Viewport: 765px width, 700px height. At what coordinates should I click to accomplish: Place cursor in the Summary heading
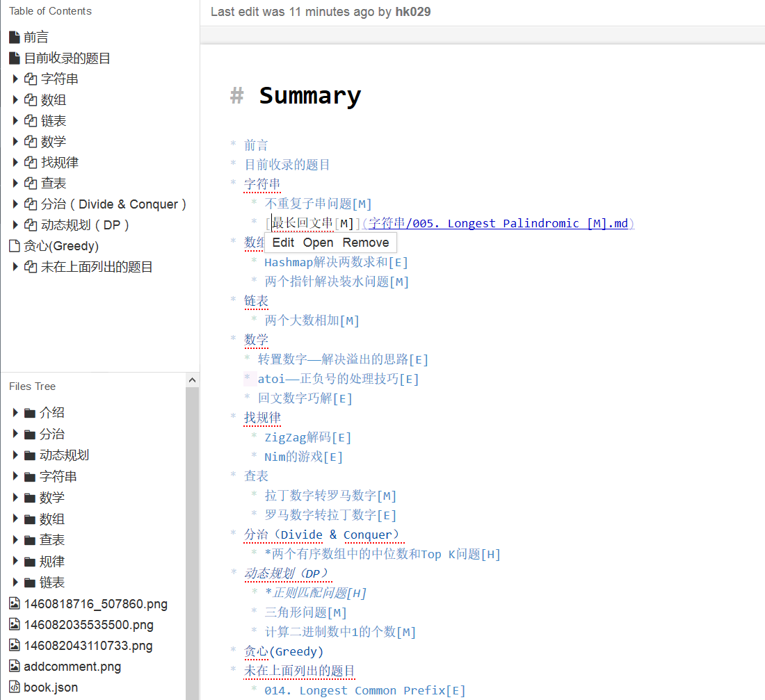click(x=309, y=96)
